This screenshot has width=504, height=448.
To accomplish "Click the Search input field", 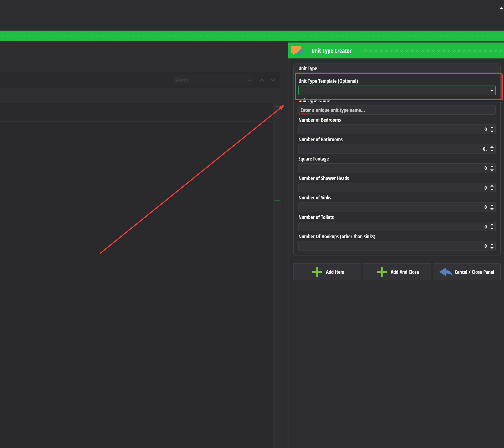I will (x=210, y=80).
